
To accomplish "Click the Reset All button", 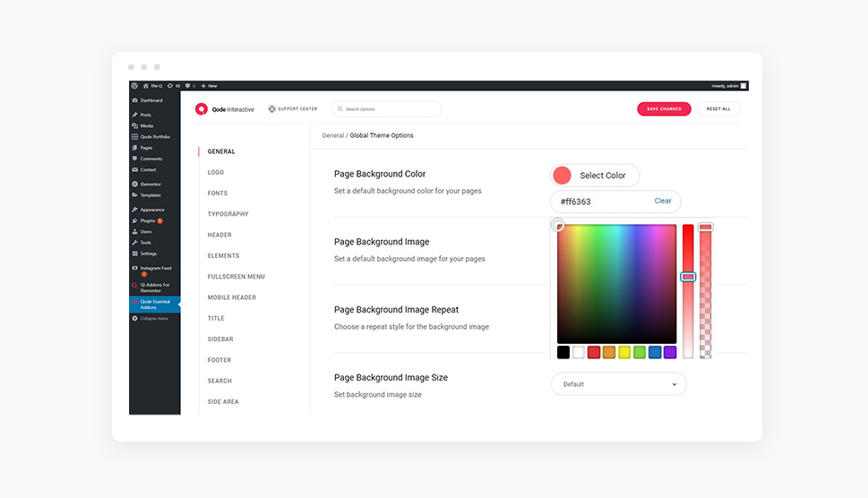I will point(718,109).
